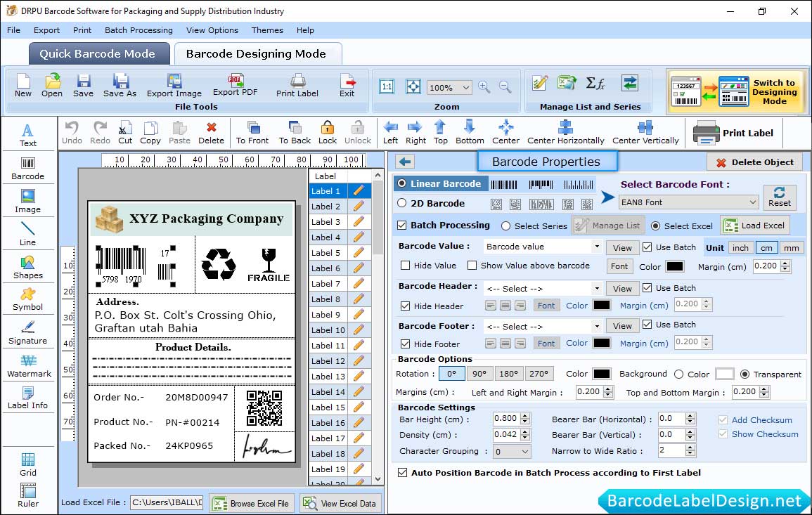Viewport: 812px width, 515px height.
Task: Select the Text tool in sidebar
Action: coord(28,136)
